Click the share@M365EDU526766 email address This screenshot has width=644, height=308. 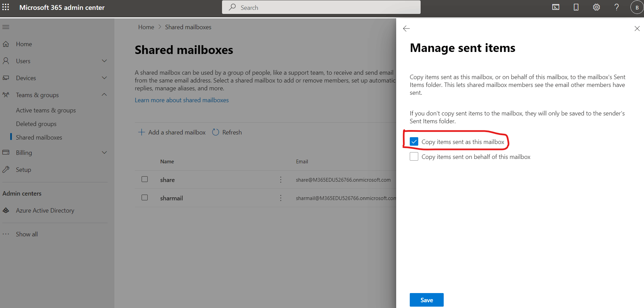(343, 180)
